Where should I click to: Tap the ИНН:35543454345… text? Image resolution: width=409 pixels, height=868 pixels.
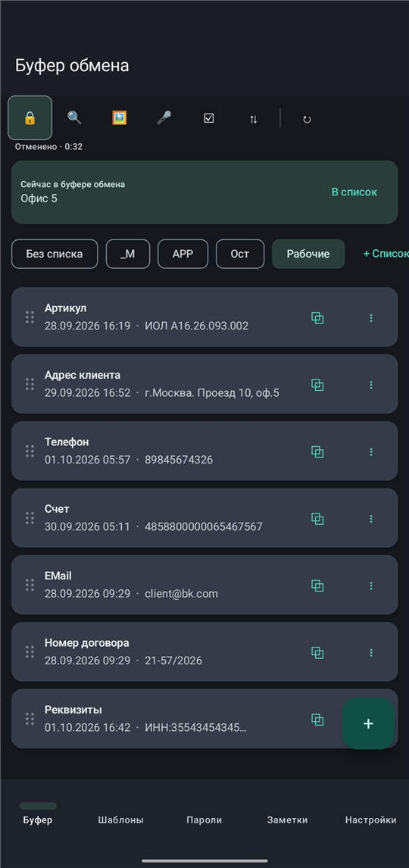[196, 728]
